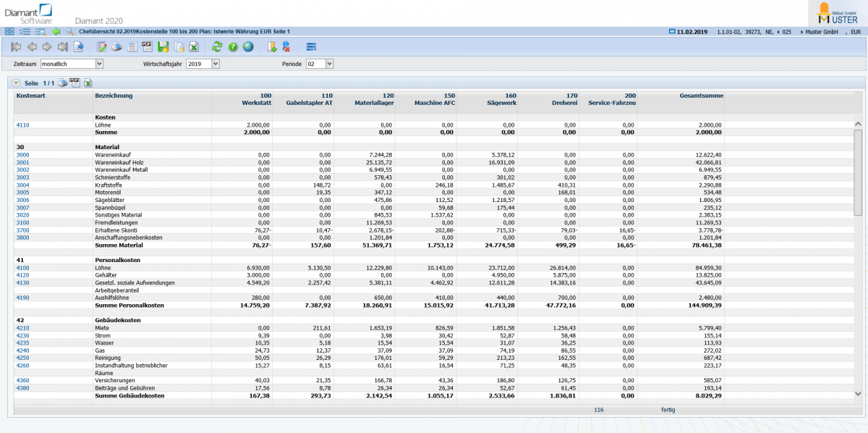Click the Gesamtsumme column header
This screenshot has width=868, height=433.
coord(700,96)
